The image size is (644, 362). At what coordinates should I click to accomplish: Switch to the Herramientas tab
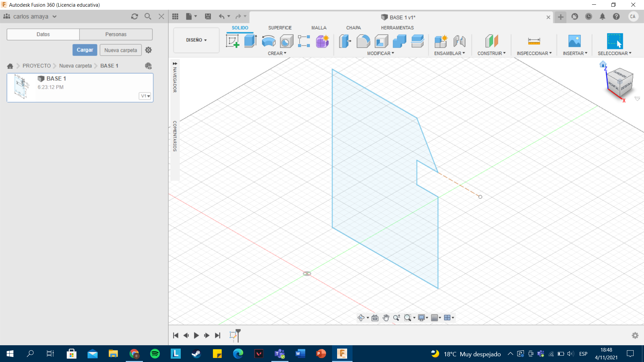(x=397, y=28)
